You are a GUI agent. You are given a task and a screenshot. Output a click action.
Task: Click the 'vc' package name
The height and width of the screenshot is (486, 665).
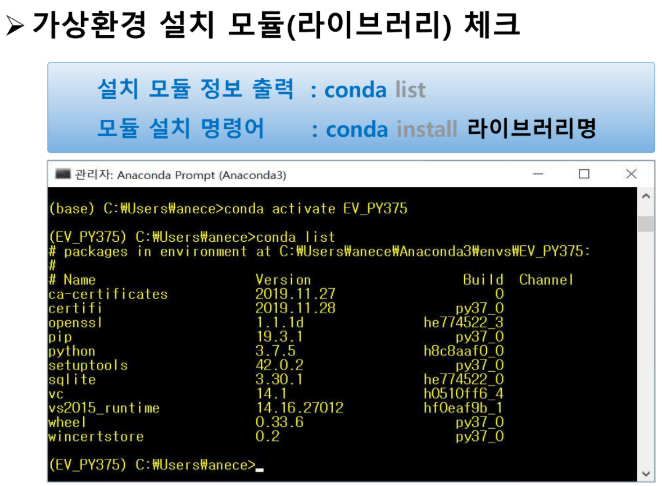pos(56,394)
